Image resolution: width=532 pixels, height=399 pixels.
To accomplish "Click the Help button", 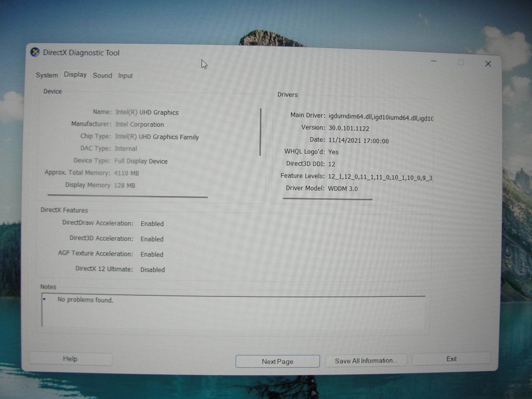I will click(70, 358).
